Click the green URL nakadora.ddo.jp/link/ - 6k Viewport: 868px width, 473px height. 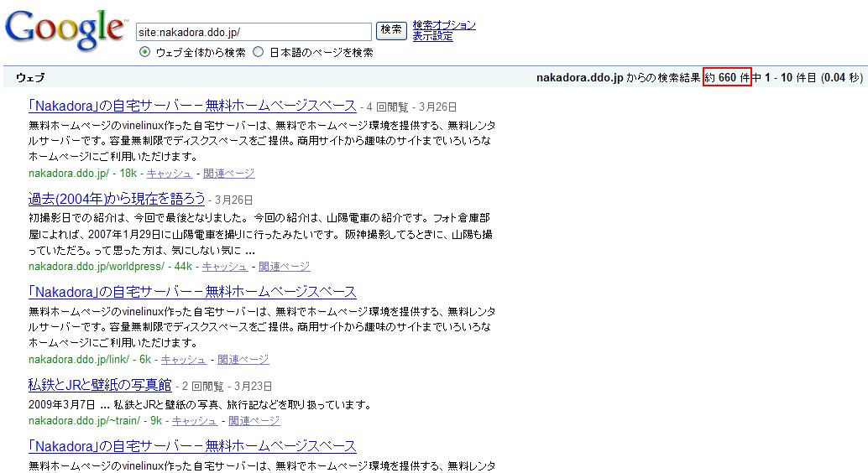(x=90, y=360)
